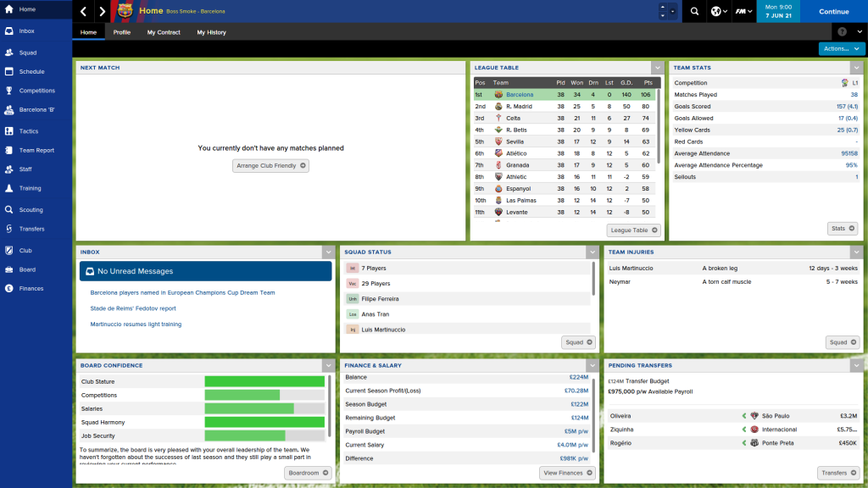Open the Actions dropdown
Screen dimensions: 868x488
(x=842, y=48)
